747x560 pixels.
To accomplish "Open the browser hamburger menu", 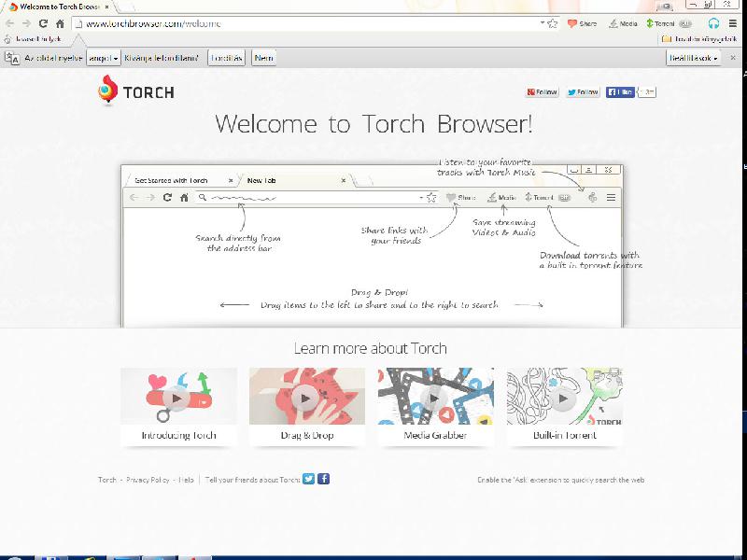I will click(733, 23).
